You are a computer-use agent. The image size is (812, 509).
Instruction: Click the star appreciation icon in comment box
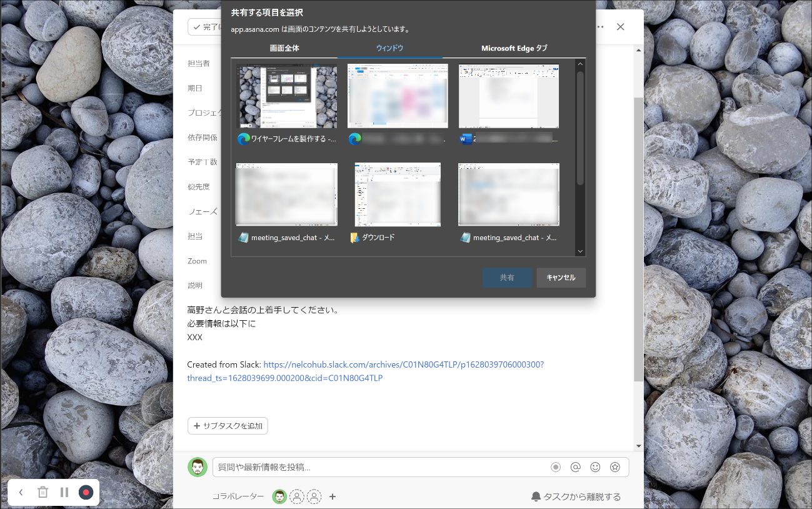[x=615, y=467]
